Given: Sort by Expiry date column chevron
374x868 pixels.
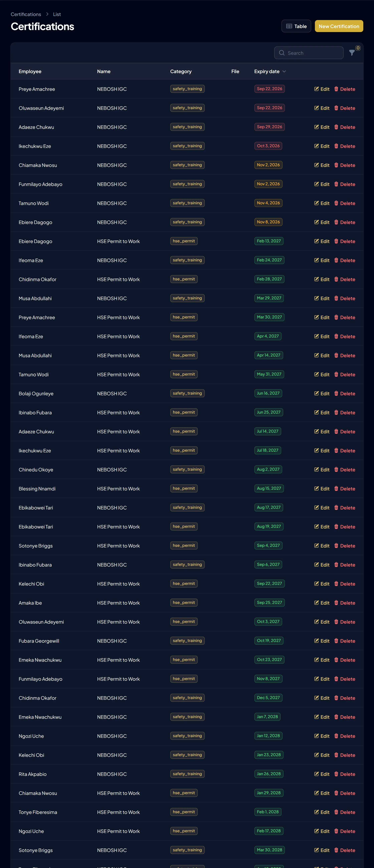Looking at the screenshot, I should coord(284,71).
